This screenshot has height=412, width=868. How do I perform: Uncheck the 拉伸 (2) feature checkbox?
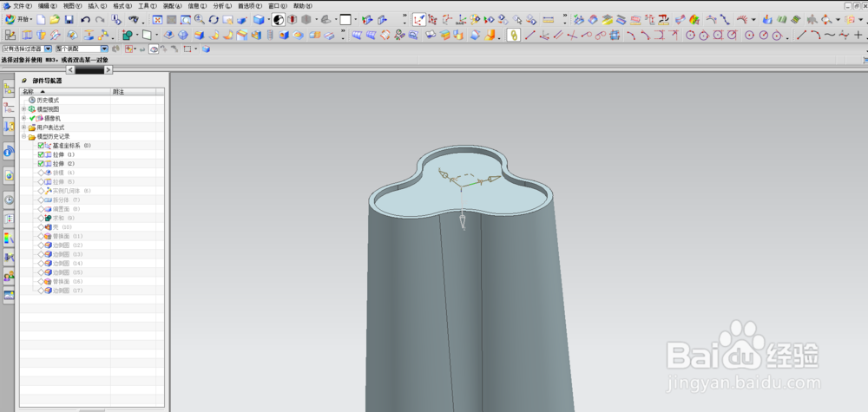click(x=41, y=164)
